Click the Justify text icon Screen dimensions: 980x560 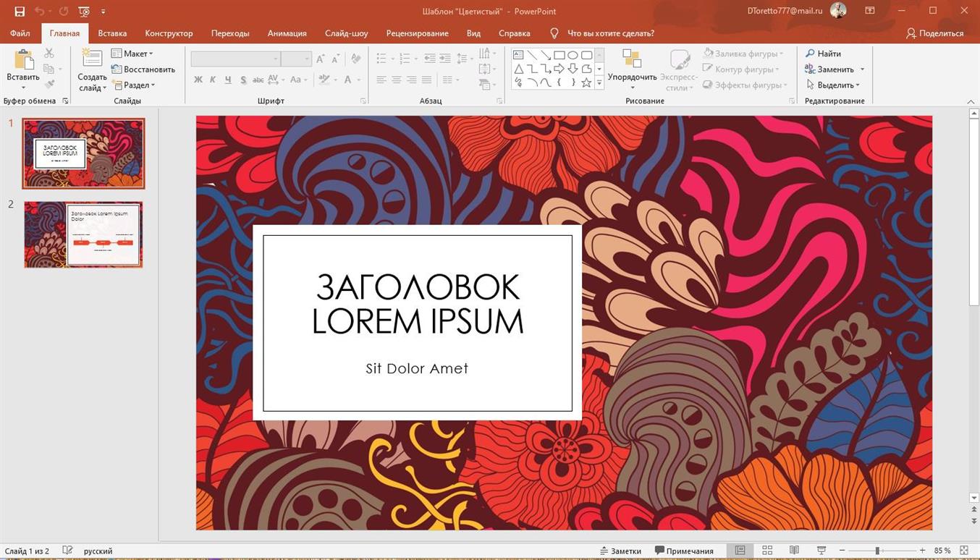coord(426,80)
